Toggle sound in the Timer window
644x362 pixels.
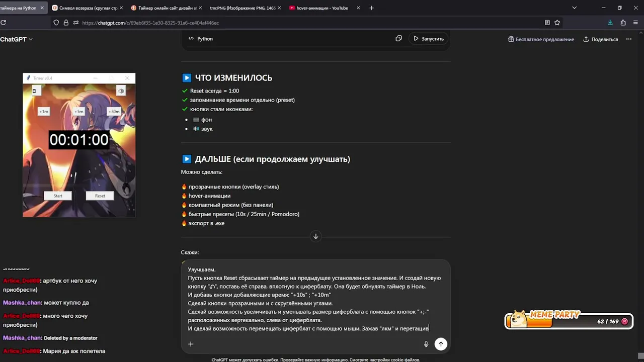point(121,90)
